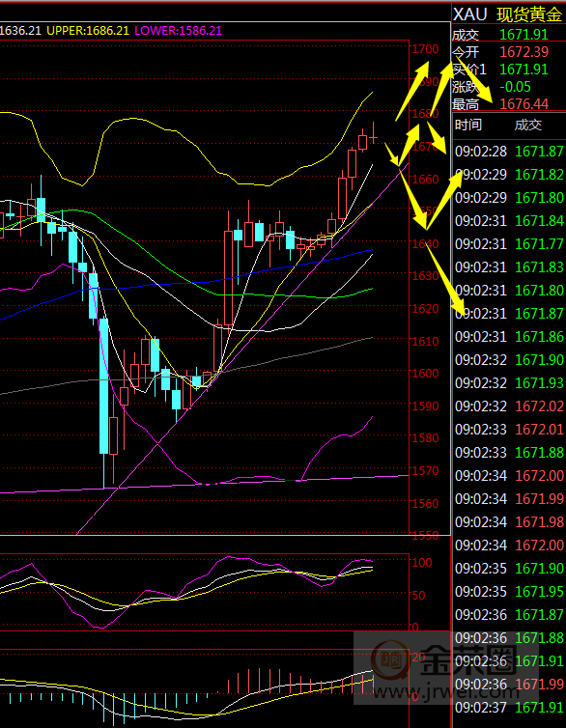Viewport: 566px width, 728px height.
Task: Select the 今开 opening price 1672.39
Action: 524,51
